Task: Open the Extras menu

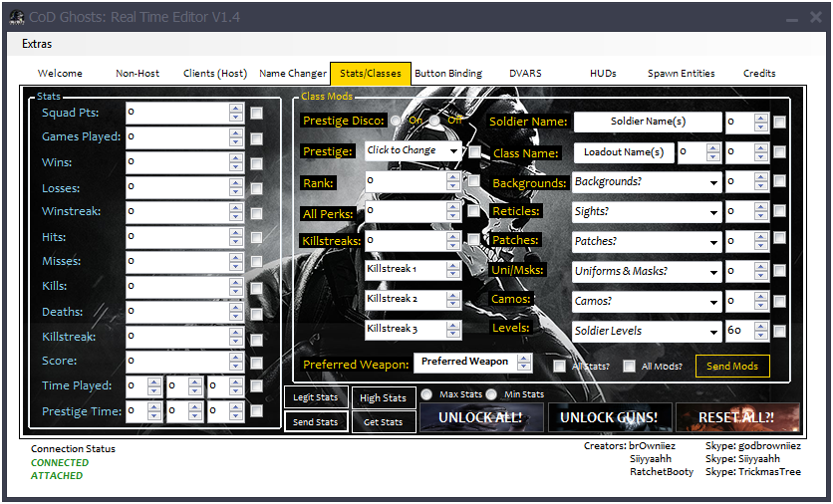Action: 37,44
